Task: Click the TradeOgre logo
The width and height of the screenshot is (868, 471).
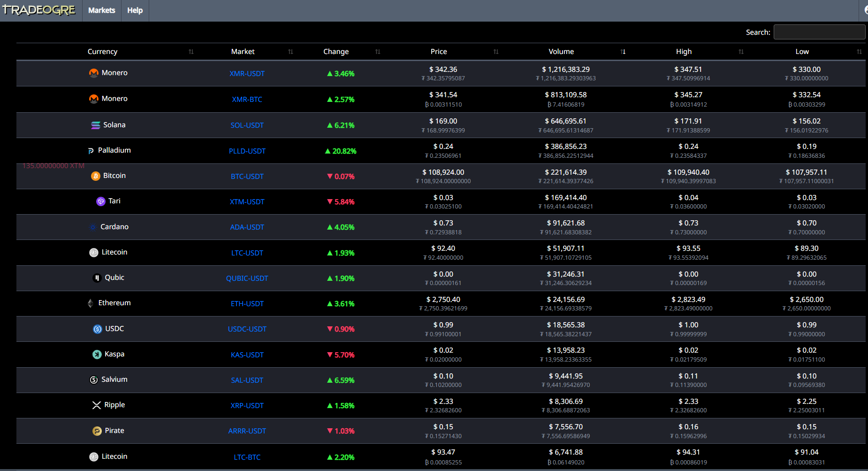Action: 38,10
